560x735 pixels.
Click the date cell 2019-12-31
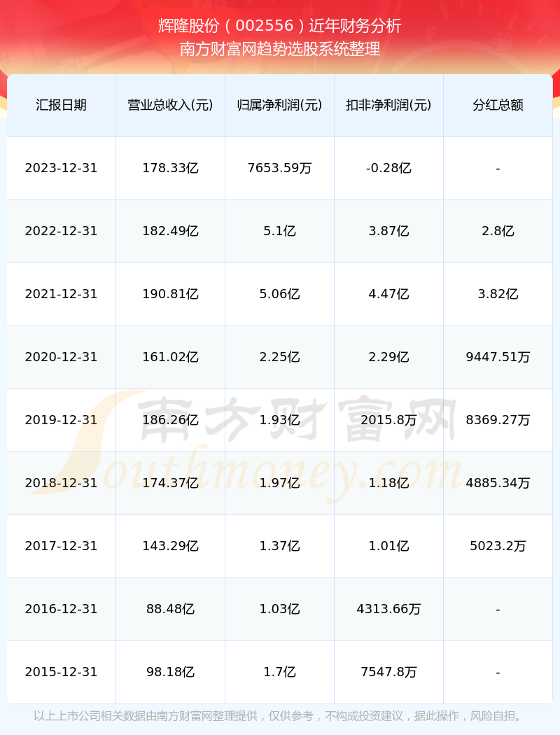[x=62, y=420]
